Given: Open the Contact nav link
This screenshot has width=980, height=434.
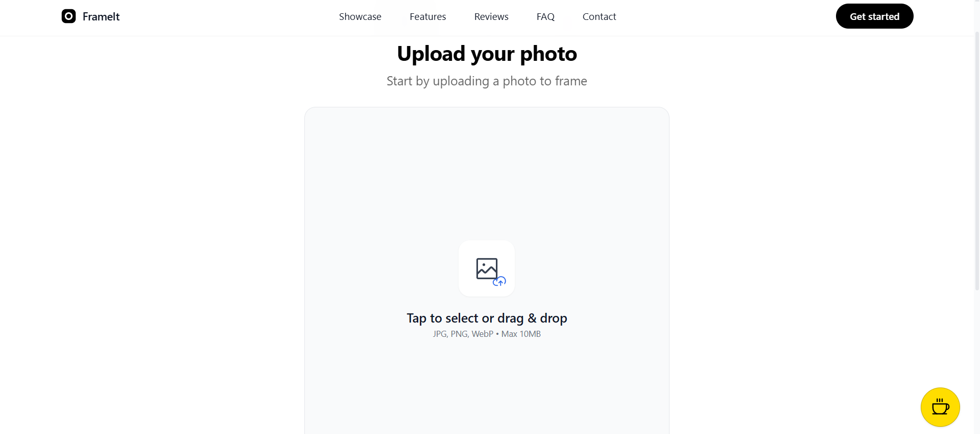Looking at the screenshot, I should [600, 17].
